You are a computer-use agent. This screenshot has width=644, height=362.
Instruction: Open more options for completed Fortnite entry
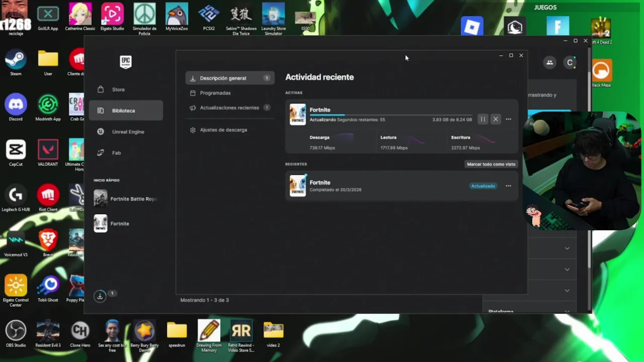pos(508,186)
